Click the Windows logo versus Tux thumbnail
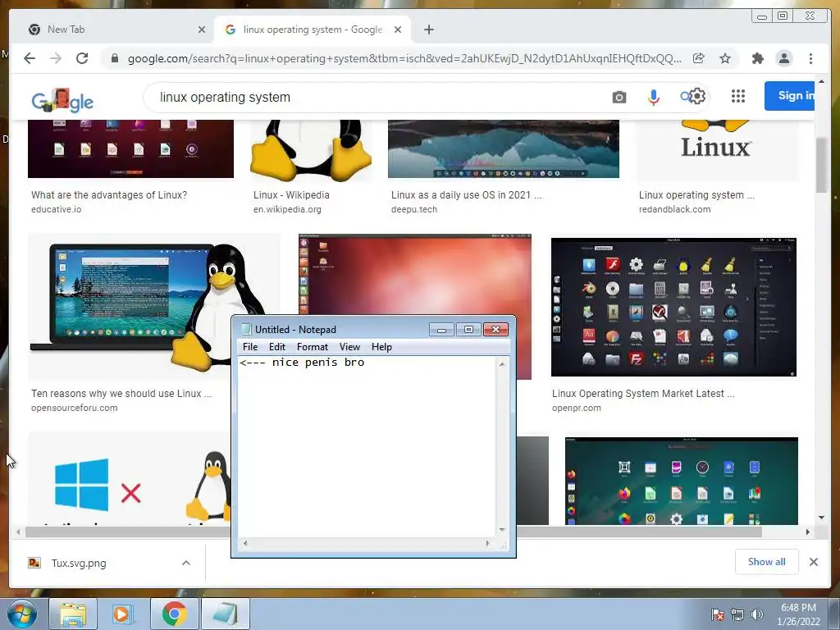The image size is (840, 630). tap(129, 478)
